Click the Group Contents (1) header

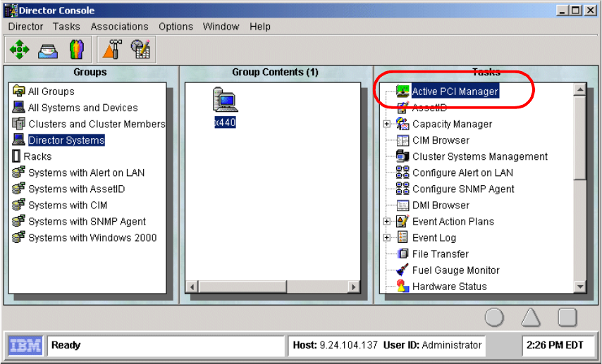click(x=276, y=72)
